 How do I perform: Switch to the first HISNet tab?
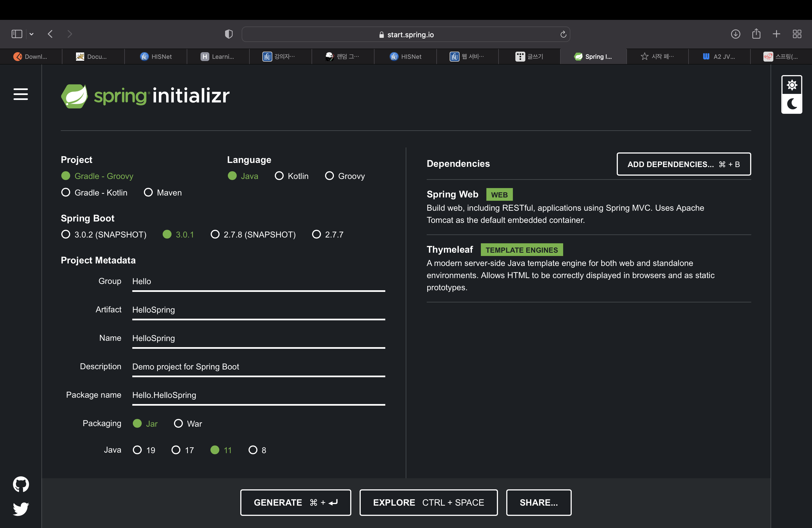pos(156,57)
